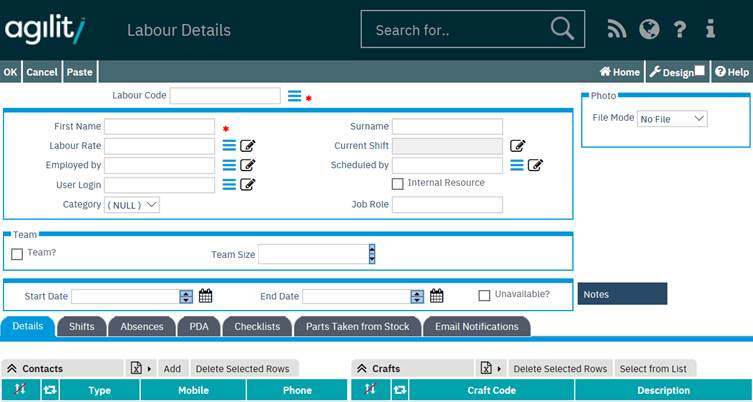This screenshot has width=753, height=402.
Task: Switch to the Shifts tab
Action: pyautogui.click(x=82, y=326)
